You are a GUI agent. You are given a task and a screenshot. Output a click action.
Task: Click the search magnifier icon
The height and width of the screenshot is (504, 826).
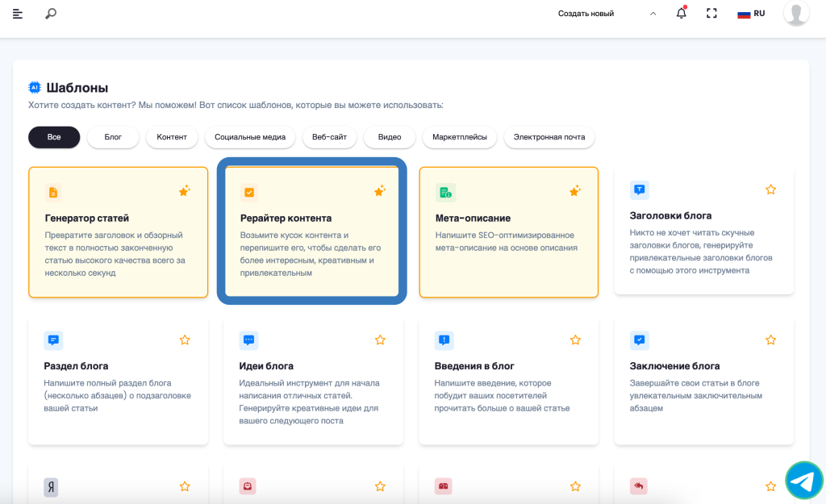pyautogui.click(x=51, y=14)
